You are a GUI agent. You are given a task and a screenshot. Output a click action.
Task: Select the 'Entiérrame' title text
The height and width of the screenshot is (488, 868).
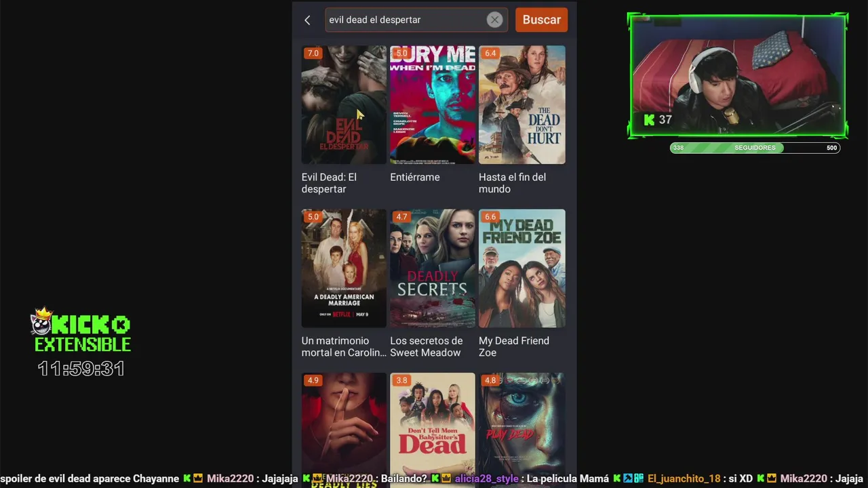(415, 177)
